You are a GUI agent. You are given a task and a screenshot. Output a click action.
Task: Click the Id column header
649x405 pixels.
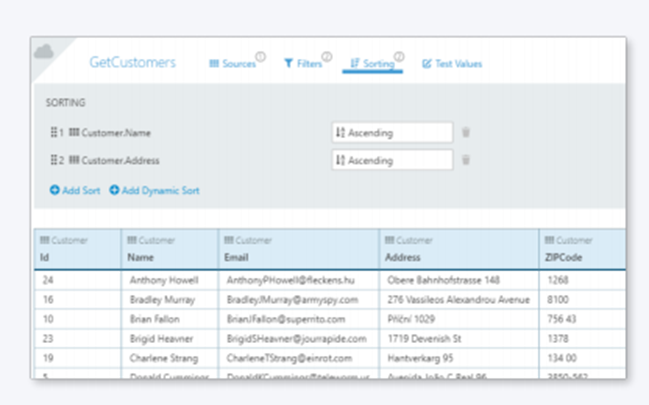coord(78,249)
